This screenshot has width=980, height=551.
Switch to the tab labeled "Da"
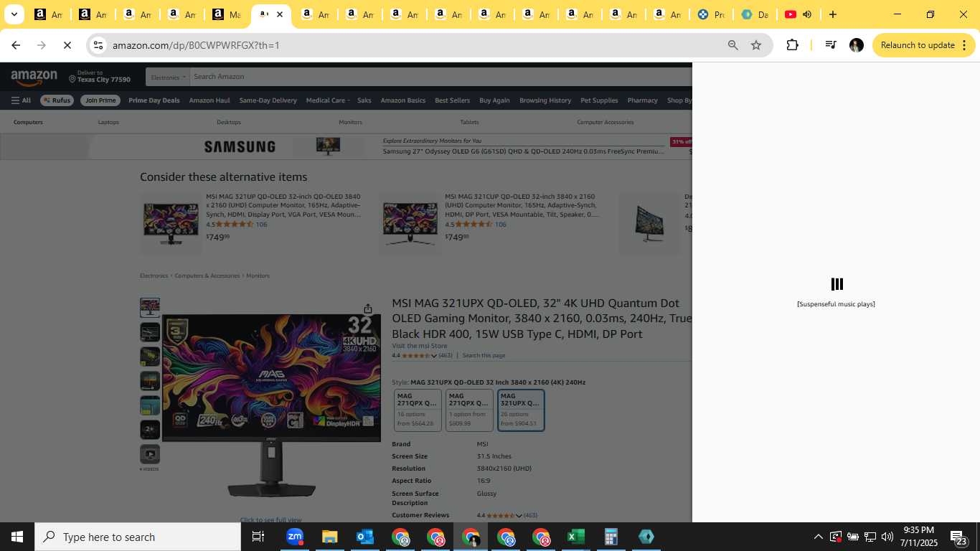(754, 14)
